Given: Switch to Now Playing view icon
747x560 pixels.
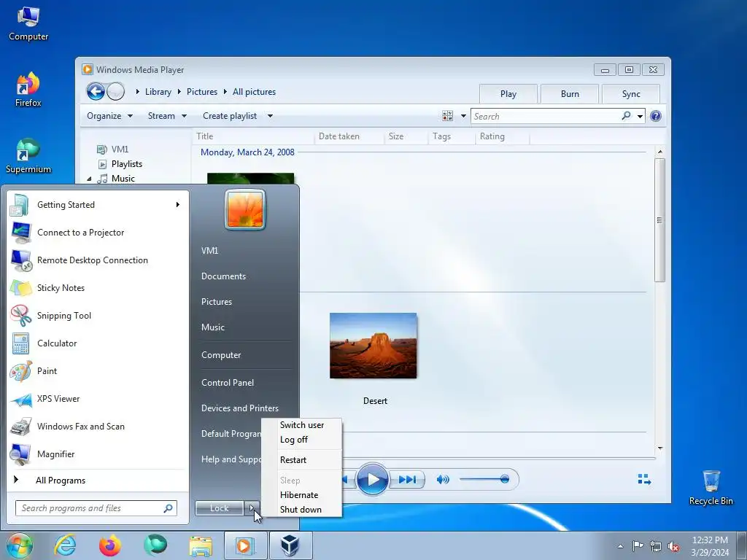Looking at the screenshot, I should click(644, 479).
